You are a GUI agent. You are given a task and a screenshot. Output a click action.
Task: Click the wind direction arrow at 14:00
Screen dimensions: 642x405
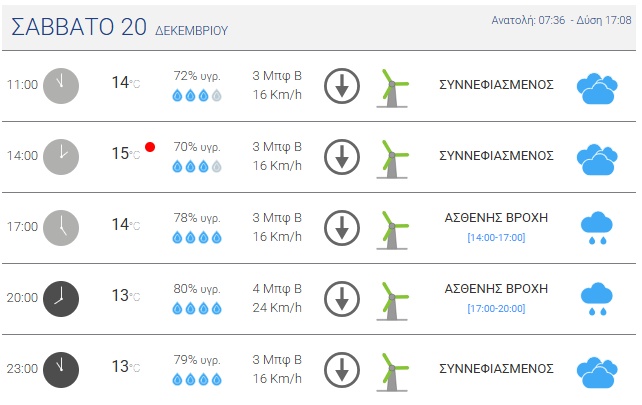coord(342,156)
